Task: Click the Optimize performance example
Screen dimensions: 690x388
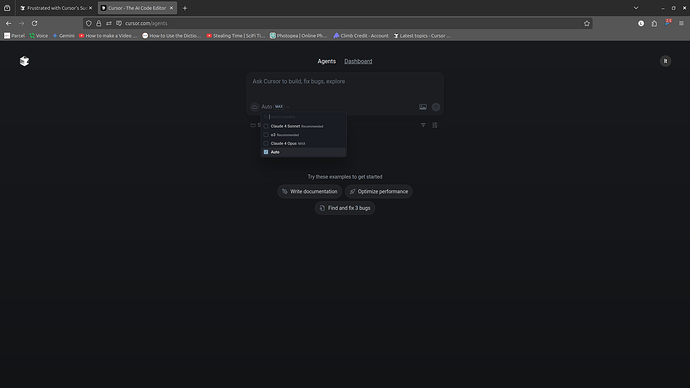Action: point(378,191)
